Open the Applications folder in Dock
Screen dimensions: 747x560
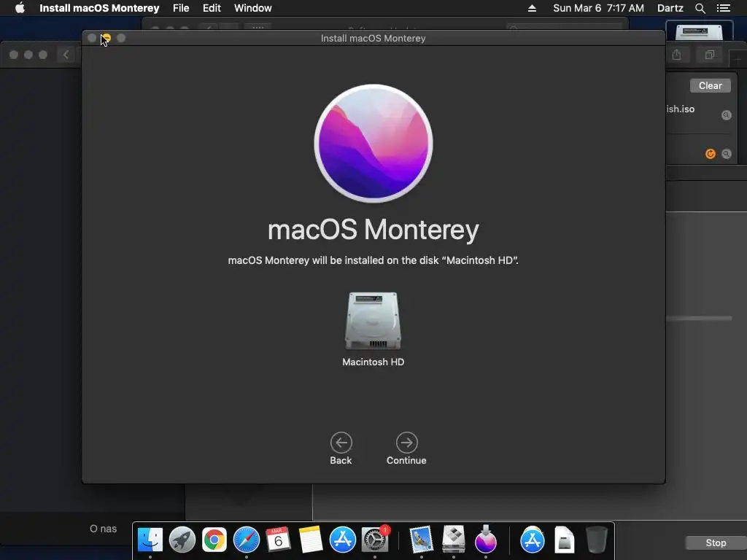tap(532, 540)
